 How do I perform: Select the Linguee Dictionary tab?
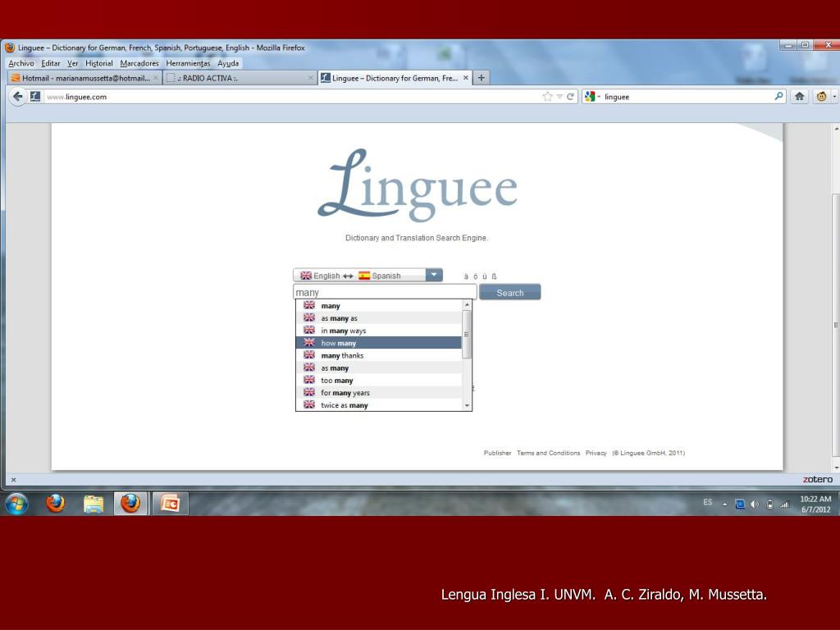pyautogui.click(x=395, y=78)
